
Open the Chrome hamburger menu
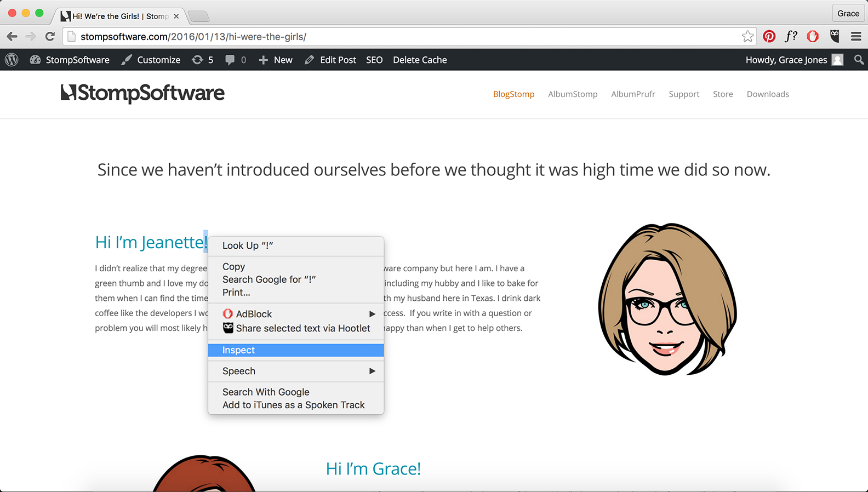pyautogui.click(x=856, y=37)
